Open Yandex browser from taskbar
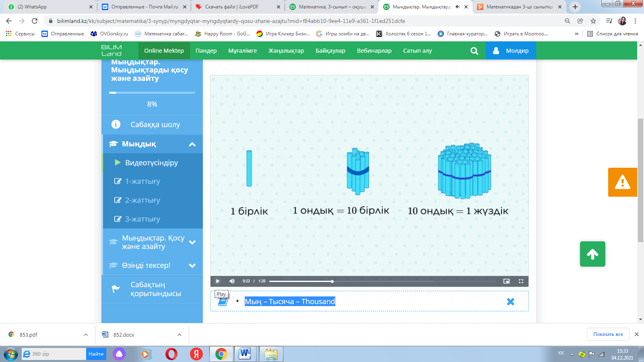 [196, 354]
